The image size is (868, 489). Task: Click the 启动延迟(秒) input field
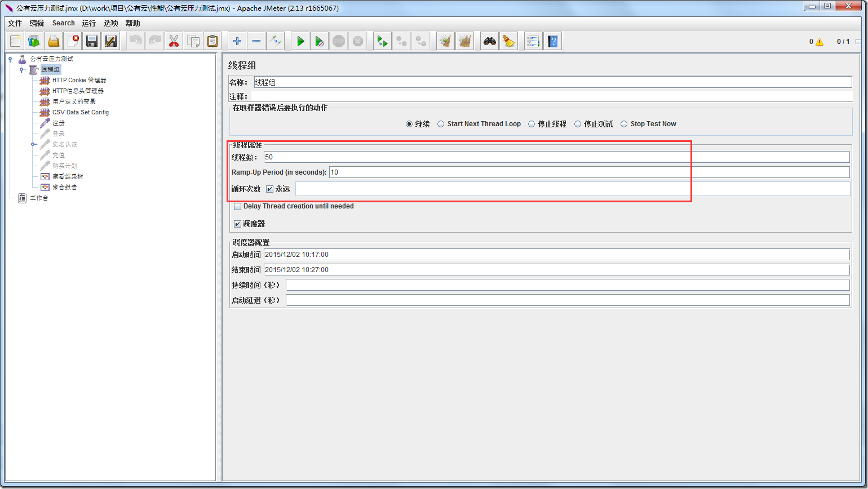coord(568,300)
